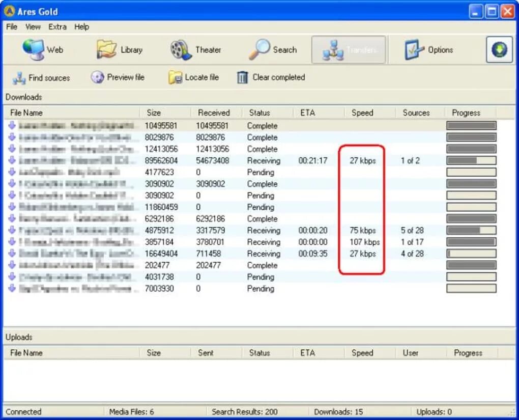The image size is (519, 420).
Task: Sort uploads by the User column header
Action: [x=421, y=353]
